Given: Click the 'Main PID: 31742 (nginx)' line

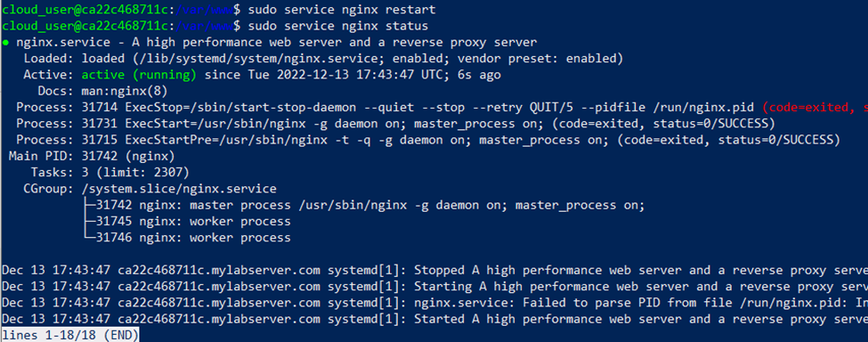Looking at the screenshot, I should 92,156.
